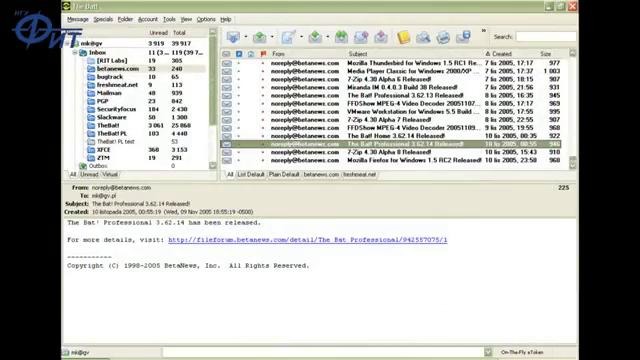
Task: Select the Securityfocus folder
Action: tap(116, 109)
